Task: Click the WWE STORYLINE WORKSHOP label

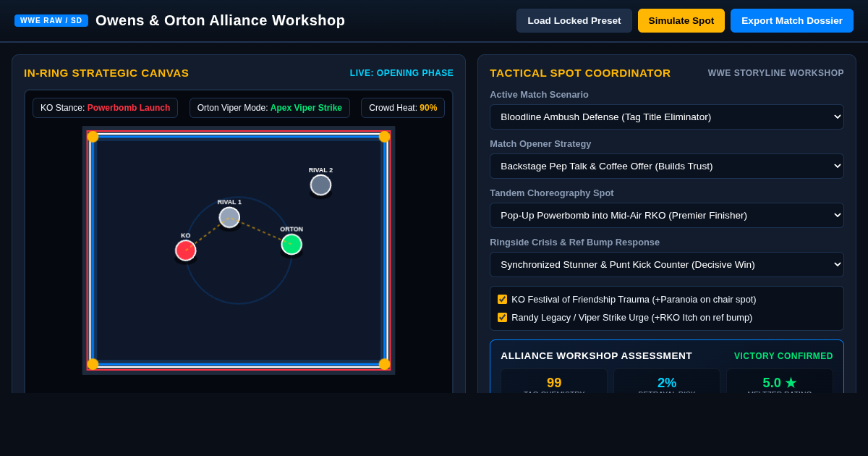Action: [776, 73]
